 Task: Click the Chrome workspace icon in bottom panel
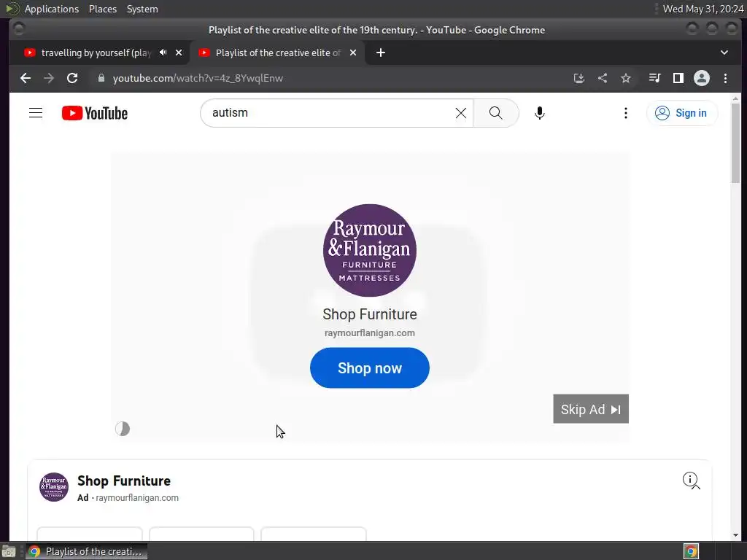click(x=691, y=551)
